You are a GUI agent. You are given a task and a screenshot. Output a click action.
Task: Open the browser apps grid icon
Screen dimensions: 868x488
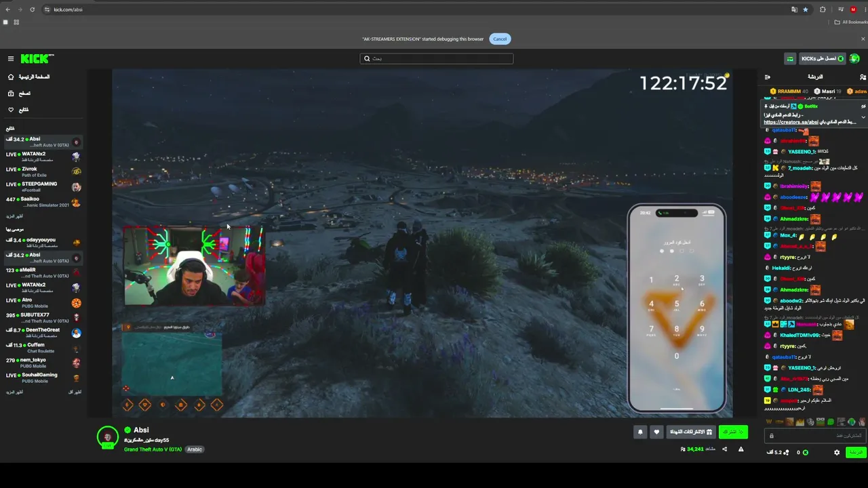16,22
